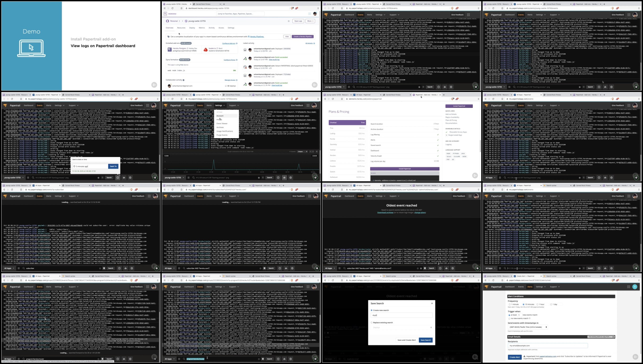Image resolution: width=643 pixels, height=364 pixels.
Task: Click info icon next to Collaborator activity
Action: [183, 80]
